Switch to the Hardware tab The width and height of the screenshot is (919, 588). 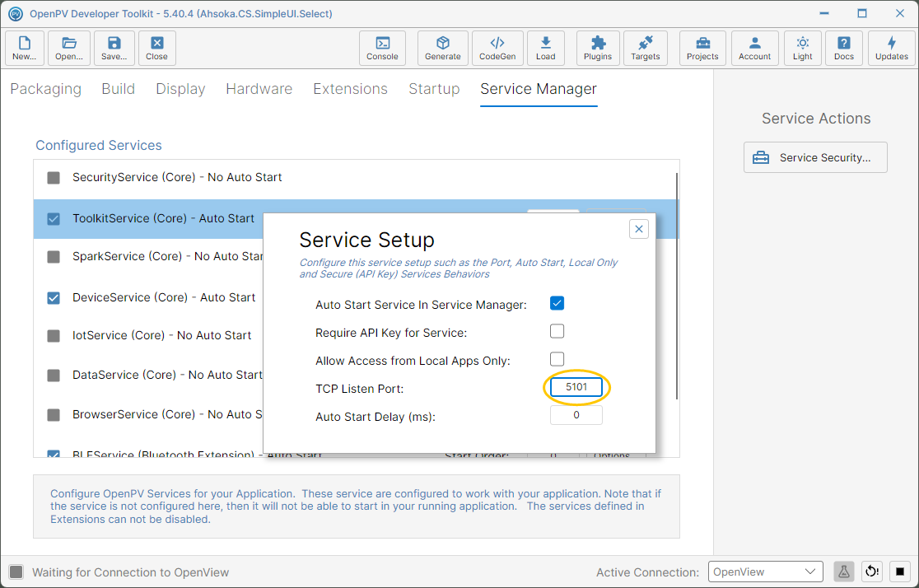(259, 89)
